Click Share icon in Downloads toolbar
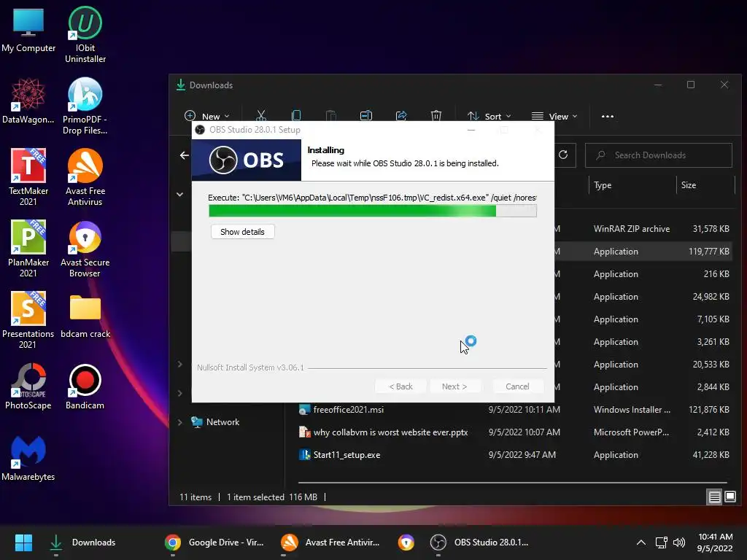The image size is (747, 560). click(x=401, y=116)
